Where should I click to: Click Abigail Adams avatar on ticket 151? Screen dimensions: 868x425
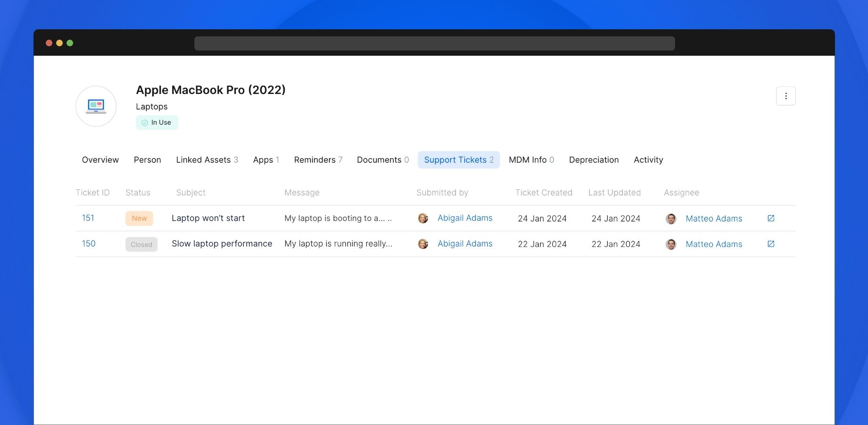[423, 218]
